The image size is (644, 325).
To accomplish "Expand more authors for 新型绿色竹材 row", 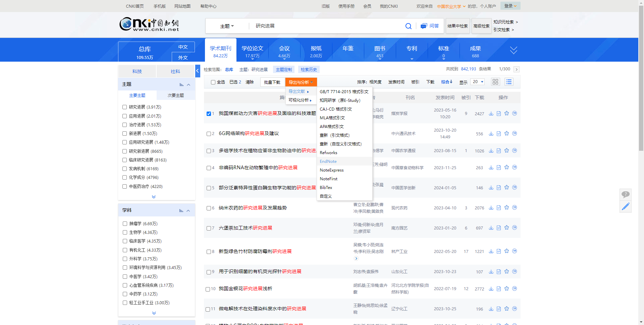I will click(x=356, y=258).
